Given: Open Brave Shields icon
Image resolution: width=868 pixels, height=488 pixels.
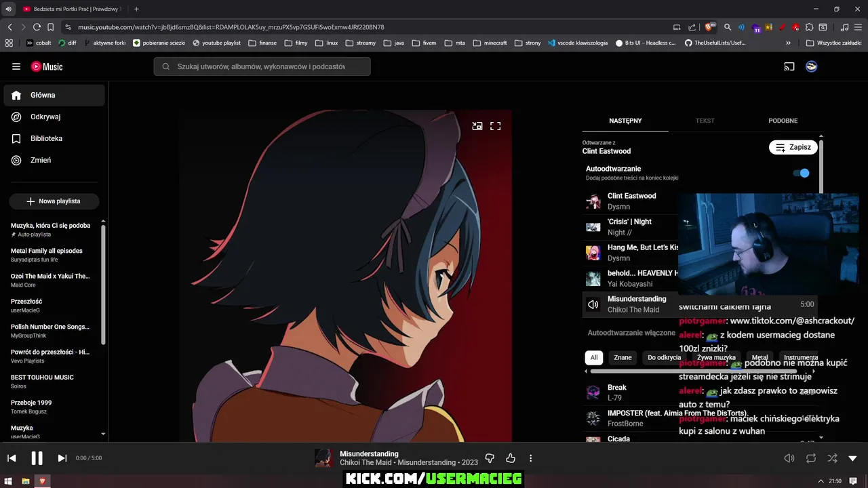Looking at the screenshot, I should (709, 27).
